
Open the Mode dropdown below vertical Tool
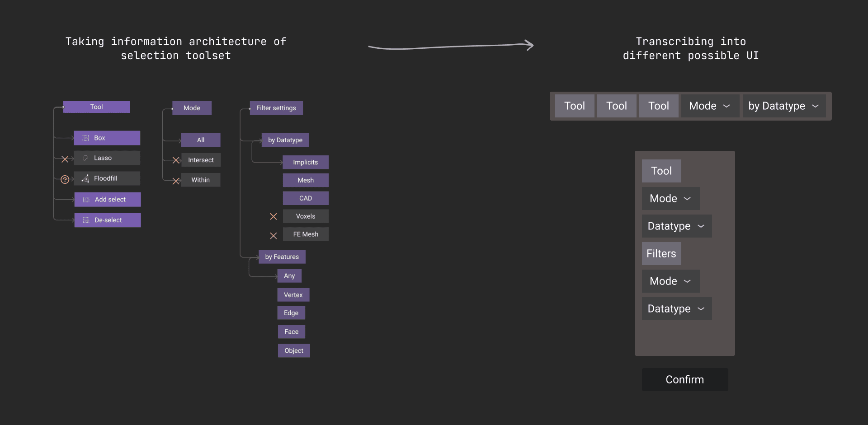(671, 199)
